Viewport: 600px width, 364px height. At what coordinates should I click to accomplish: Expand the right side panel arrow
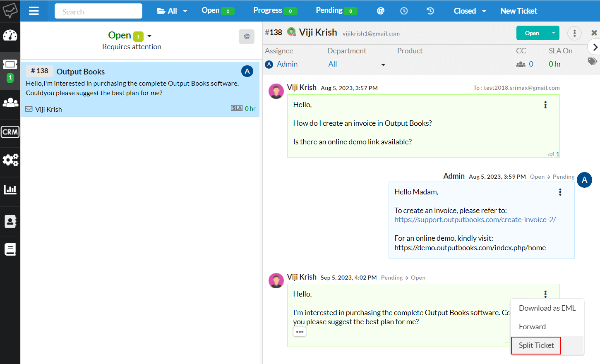[x=594, y=47]
